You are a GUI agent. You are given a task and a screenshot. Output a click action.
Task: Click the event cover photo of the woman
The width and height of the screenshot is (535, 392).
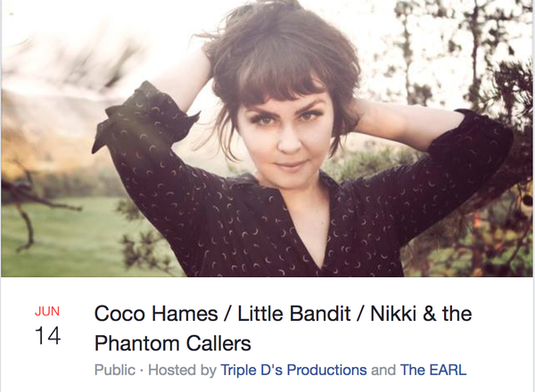point(267,138)
